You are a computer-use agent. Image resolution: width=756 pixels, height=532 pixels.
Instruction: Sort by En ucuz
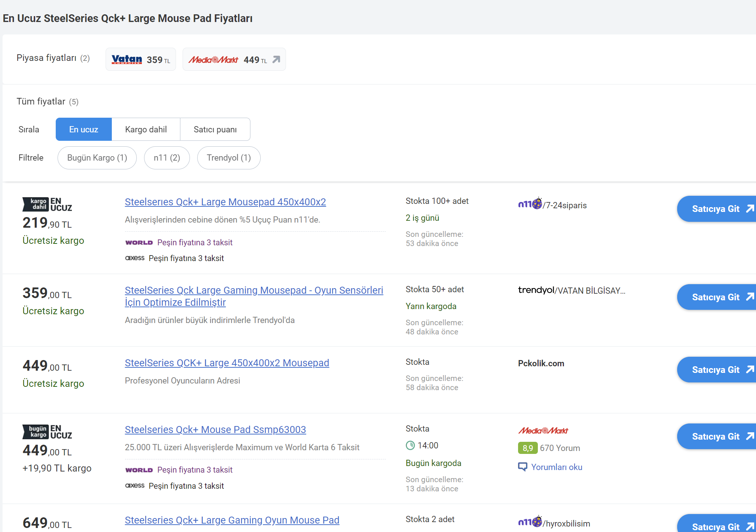pyautogui.click(x=84, y=129)
